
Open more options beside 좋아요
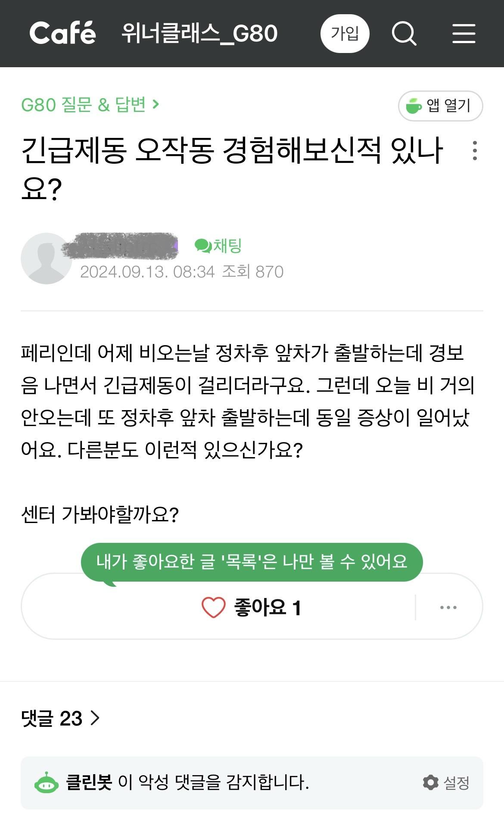click(448, 607)
